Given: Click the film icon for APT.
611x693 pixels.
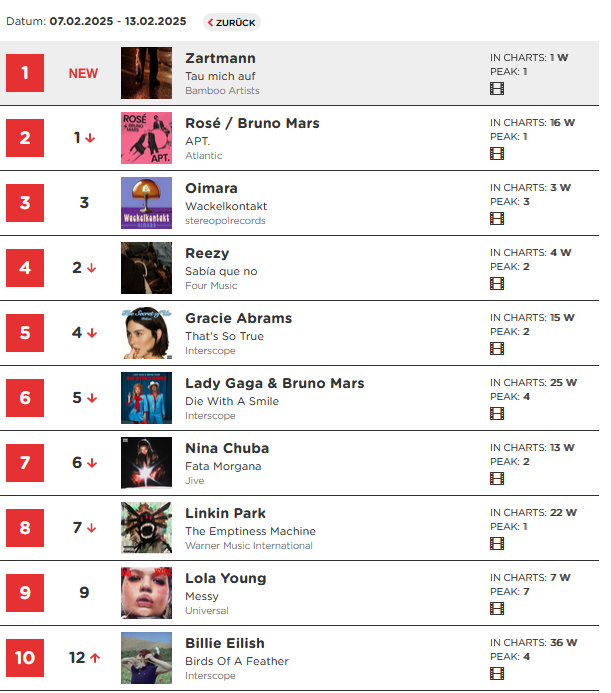Looking at the screenshot, I should [x=496, y=154].
